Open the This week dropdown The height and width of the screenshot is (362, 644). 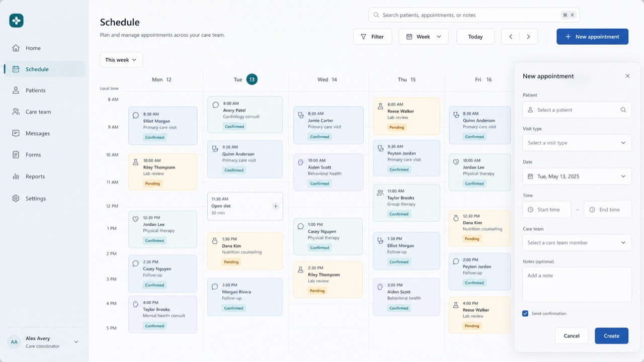121,60
